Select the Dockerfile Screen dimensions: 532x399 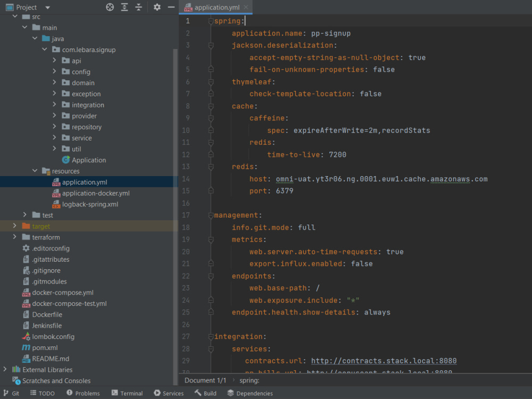click(42, 314)
